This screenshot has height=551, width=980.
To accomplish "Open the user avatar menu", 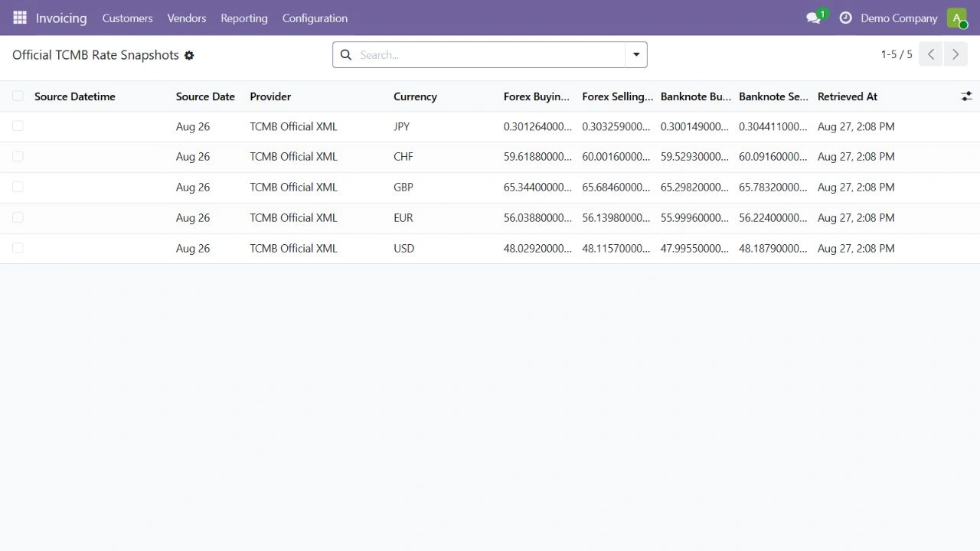I will point(956,18).
